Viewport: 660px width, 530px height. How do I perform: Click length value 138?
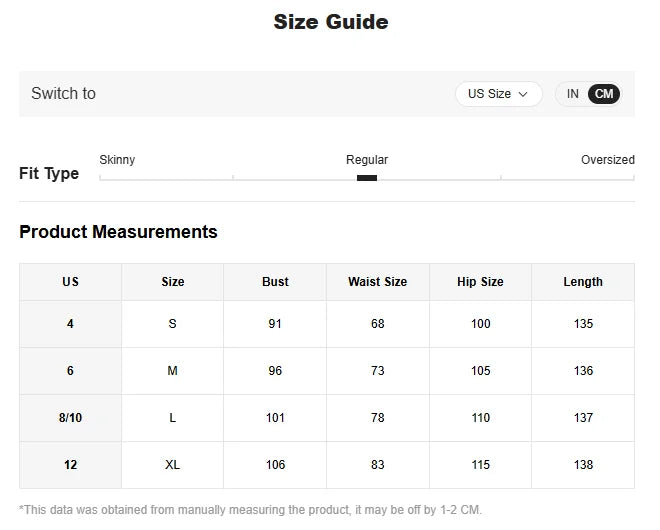click(583, 465)
